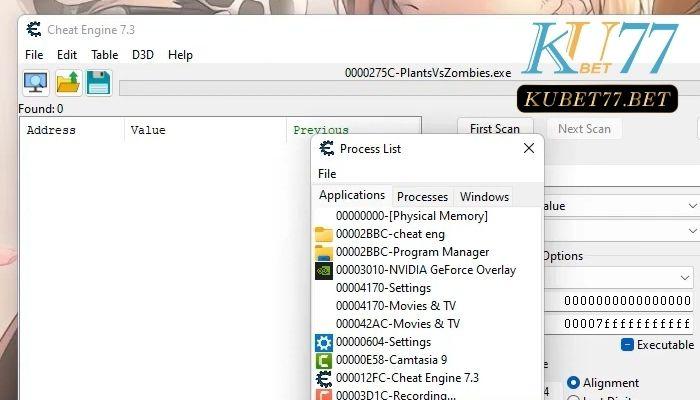
Task: Click the start address field 0000000000000000
Action: pos(620,300)
